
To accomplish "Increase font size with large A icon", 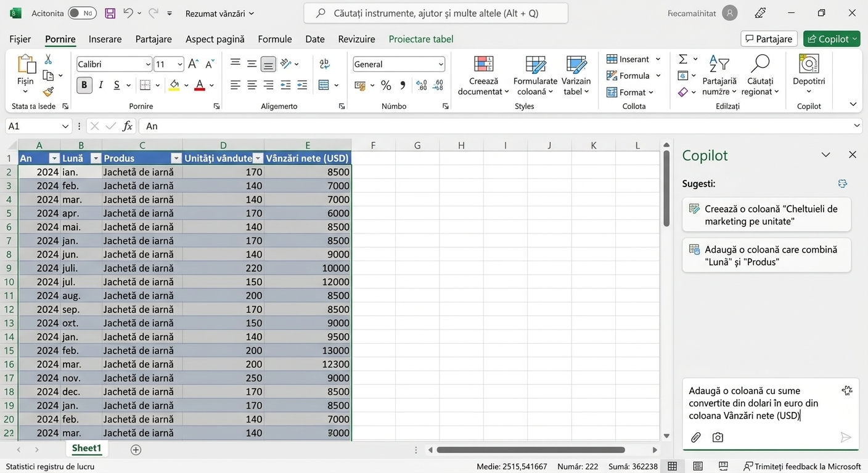I will [193, 64].
